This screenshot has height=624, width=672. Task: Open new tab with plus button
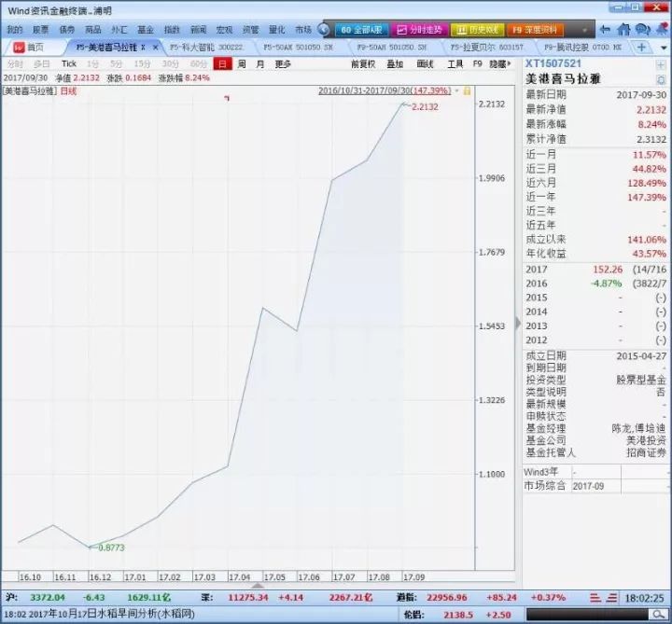641,47
